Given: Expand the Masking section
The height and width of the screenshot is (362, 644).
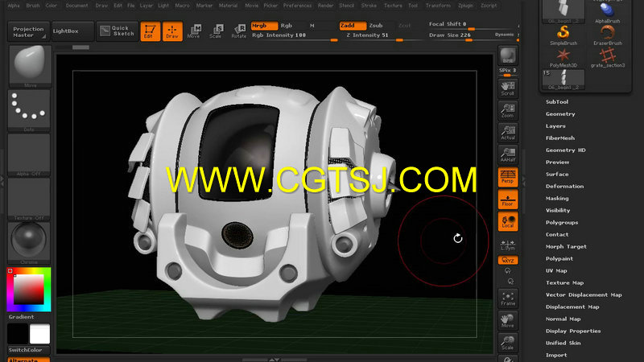Looking at the screenshot, I should (557, 198).
